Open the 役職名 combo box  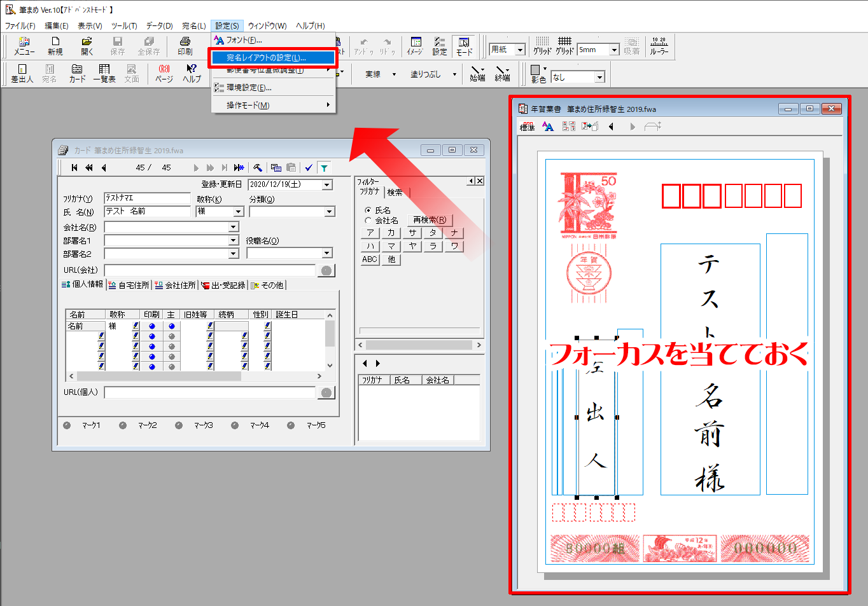[x=326, y=253]
